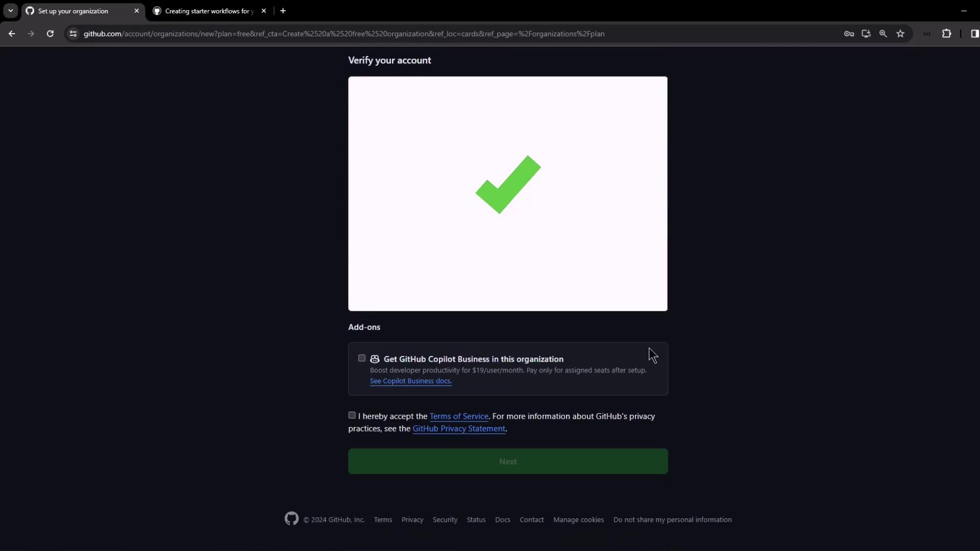The image size is (980, 551).
Task: Click the browser back arrow icon
Action: [12, 34]
